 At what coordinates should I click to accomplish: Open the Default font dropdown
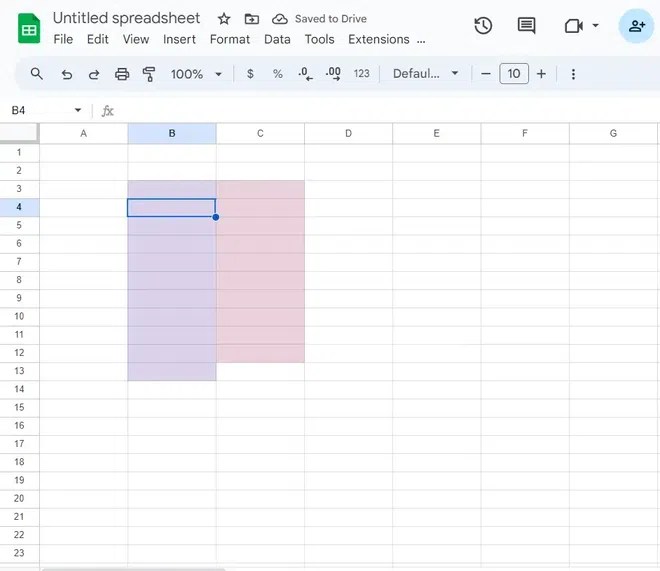(425, 74)
